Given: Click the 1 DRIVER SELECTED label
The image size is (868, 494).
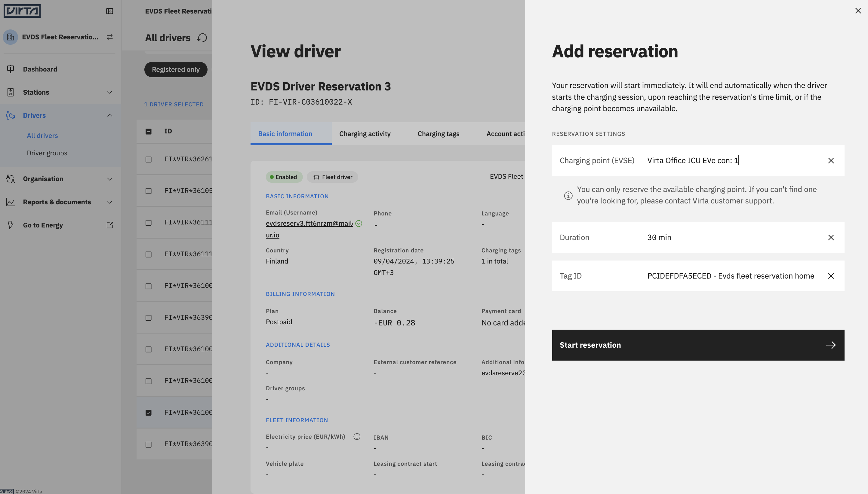Looking at the screenshot, I should click(174, 105).
